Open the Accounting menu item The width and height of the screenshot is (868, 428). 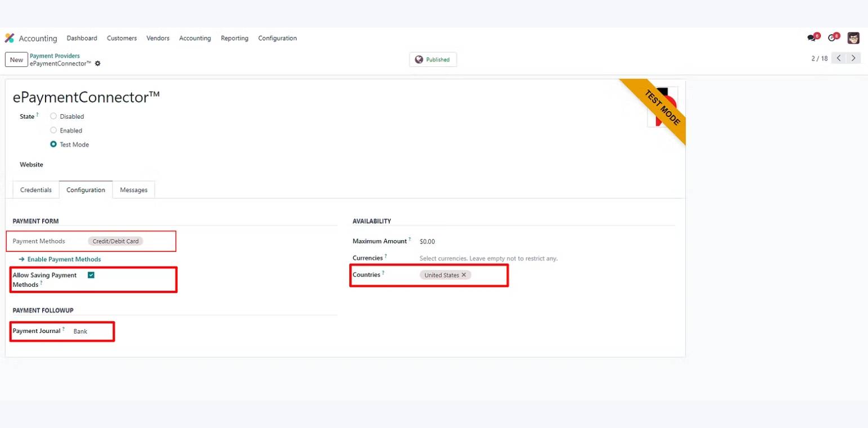pos(195,38)
